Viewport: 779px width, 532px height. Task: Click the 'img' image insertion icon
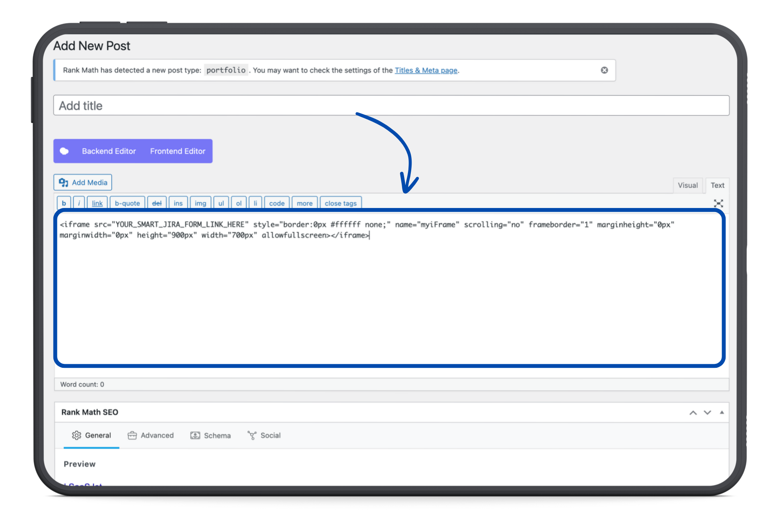point(200,203)
